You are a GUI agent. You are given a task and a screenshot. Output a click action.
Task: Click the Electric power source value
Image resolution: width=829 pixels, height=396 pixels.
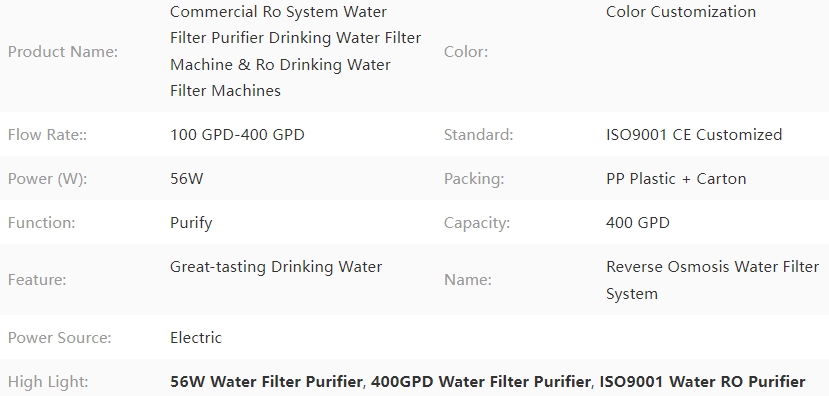[x=196, y=337]
